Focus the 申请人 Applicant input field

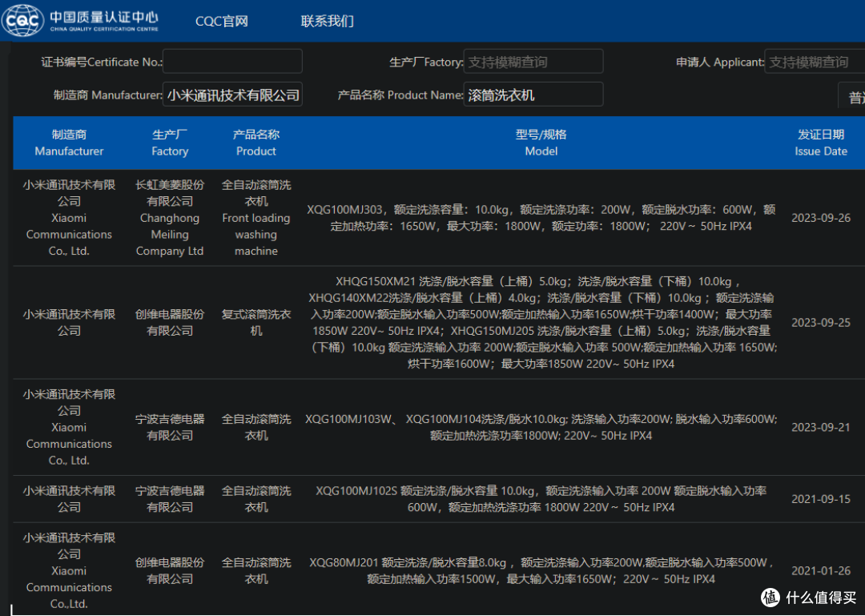(x=815, y=61)
